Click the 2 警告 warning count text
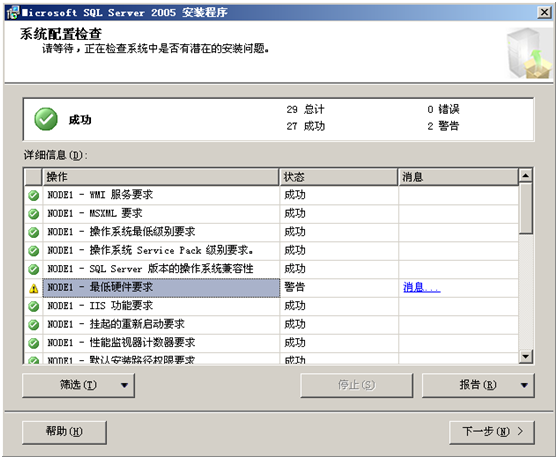558x459 pixels. (x=443, y=126)
